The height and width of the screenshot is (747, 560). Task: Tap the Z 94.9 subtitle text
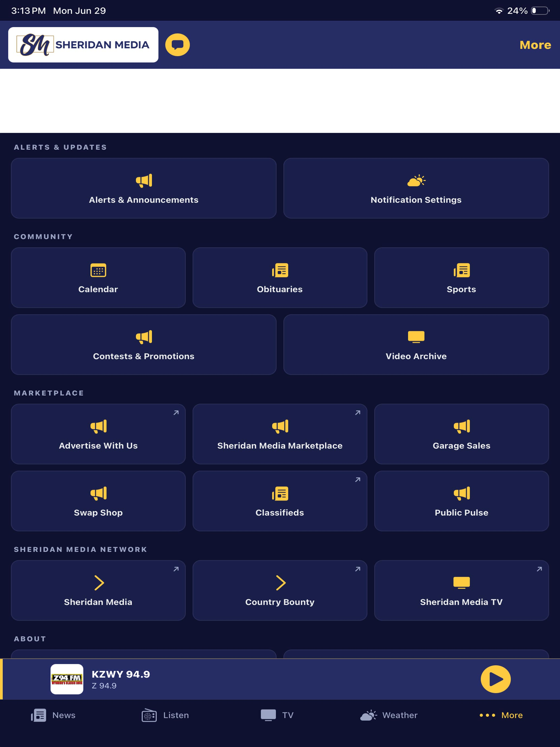click(104, 686)
